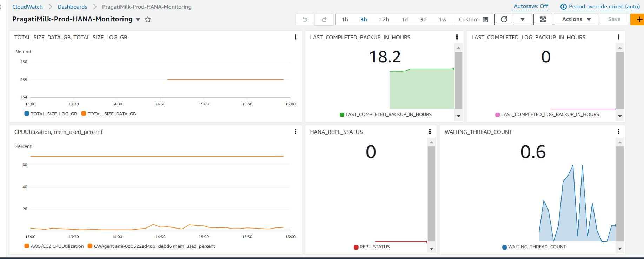Screen dimensions: 644x259
Task: Select the 1d time range
Action: pos(405,20)
